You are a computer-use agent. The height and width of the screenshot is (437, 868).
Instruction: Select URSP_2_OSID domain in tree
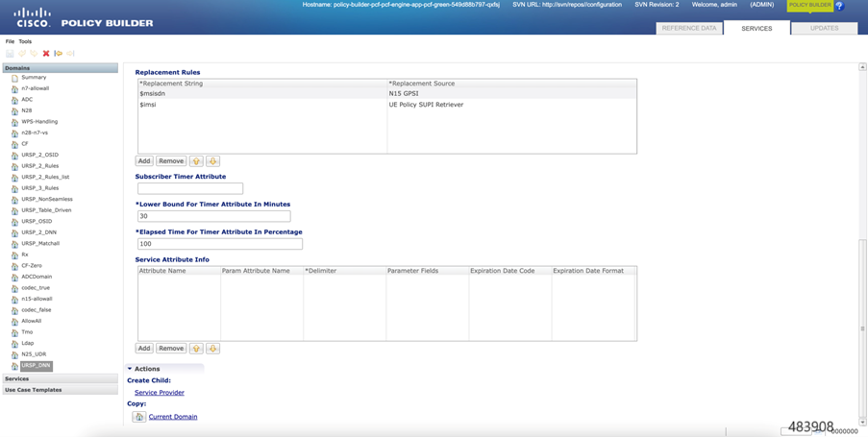click(39, 155)
